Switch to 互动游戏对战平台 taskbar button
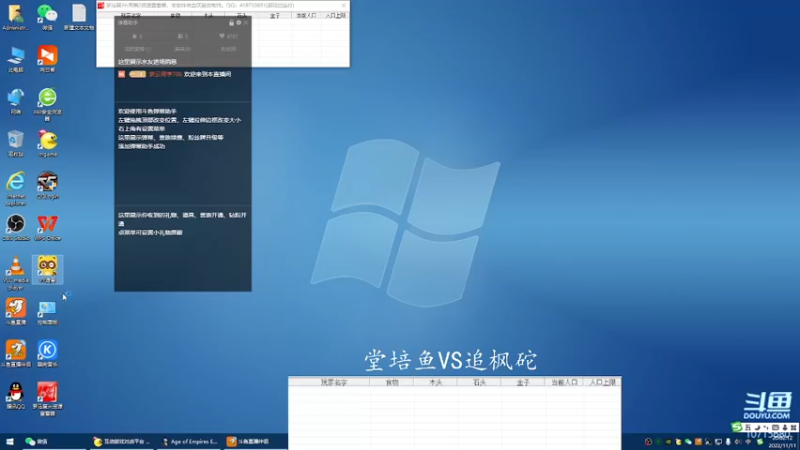Screen dimensions: 800x450 tap(121, 442)
